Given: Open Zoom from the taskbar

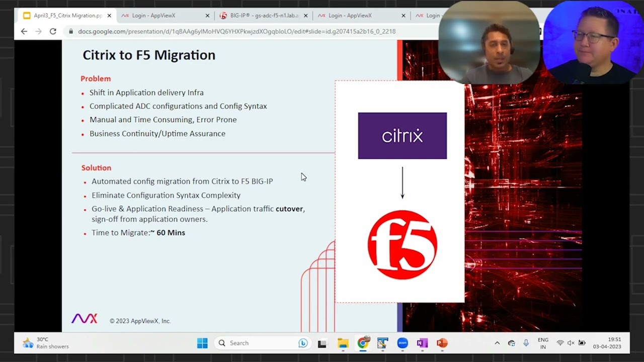Looking at the screenshot, I should pyautogui.click(x=403, y=343).
